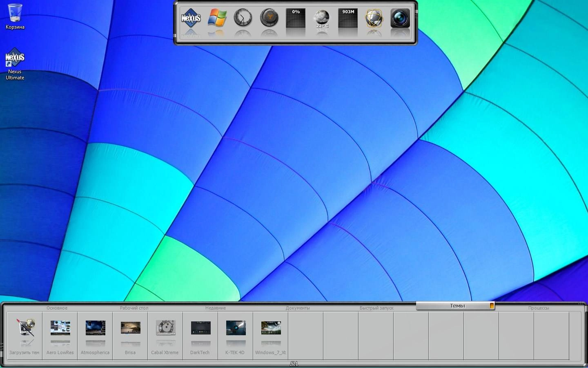Open the Процессы tab
The height and width of the screenshot is (368, 588).
coord(538,308)
